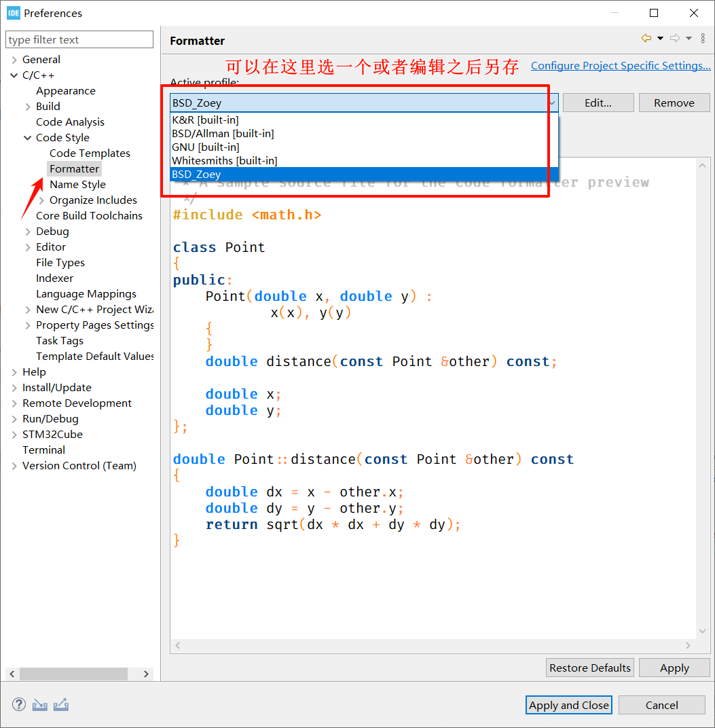Collapse the C/C++ tree section

15,75
